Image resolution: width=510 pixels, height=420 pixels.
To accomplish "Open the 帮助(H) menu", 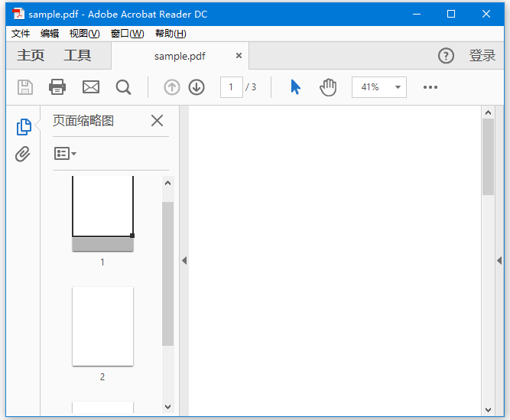I will (x=171, y=34).
